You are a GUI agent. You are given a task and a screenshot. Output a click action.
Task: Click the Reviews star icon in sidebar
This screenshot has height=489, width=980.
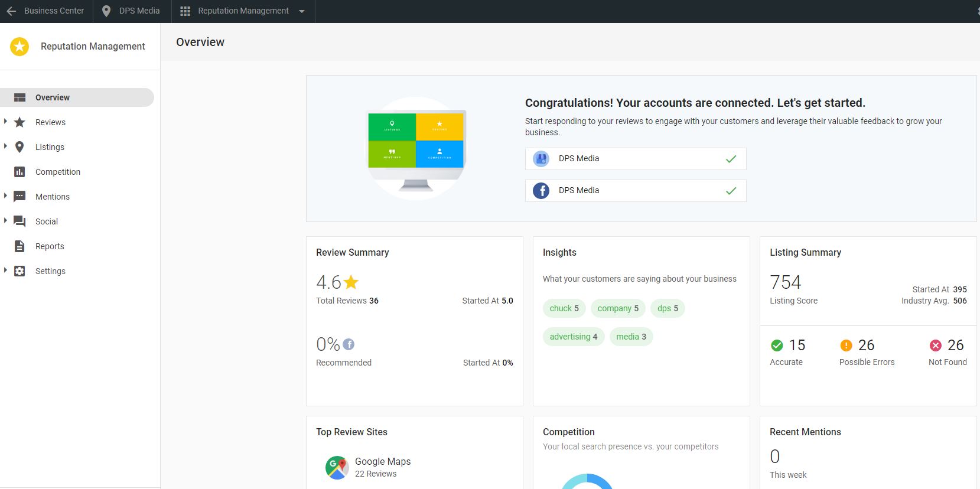[19, 122]
